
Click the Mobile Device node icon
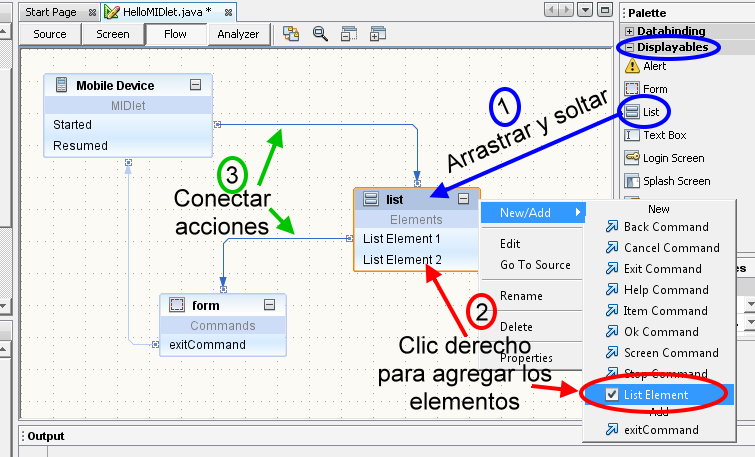(61, 85)
